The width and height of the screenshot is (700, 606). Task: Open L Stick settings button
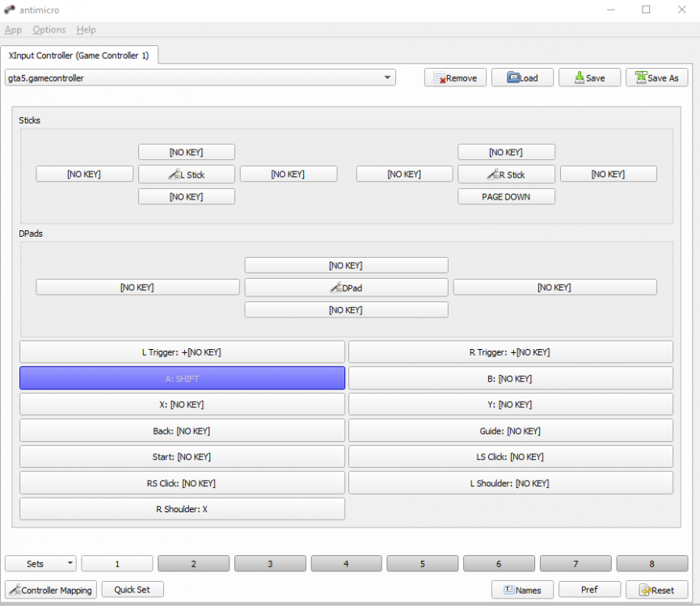click(187, 175)
